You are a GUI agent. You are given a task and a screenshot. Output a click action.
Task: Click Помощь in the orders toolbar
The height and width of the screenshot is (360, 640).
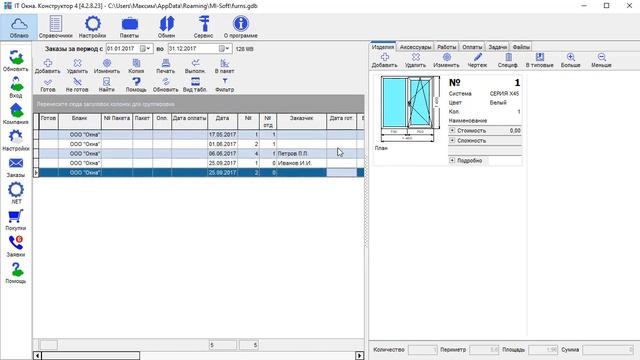coord(136,85)
